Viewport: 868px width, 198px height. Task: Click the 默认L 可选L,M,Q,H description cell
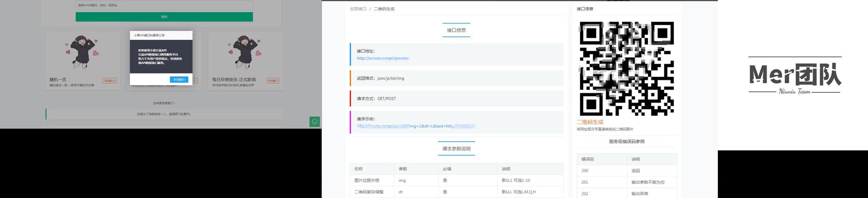coord(530,192)
